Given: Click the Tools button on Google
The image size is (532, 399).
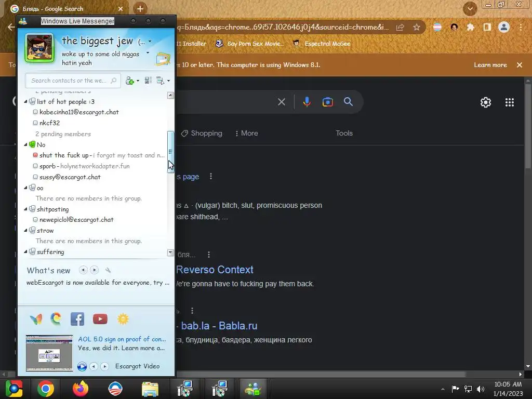Looking at the screenshot, I should [344, 134].
